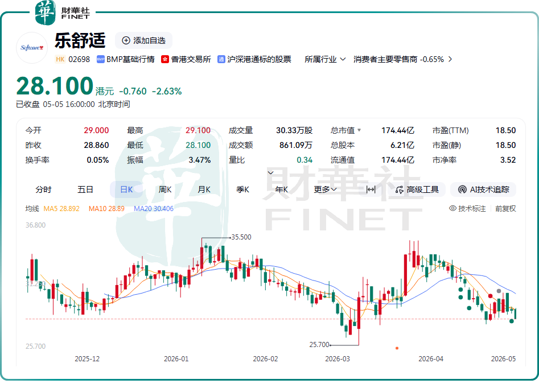Viewport: 539px width, 392px height.
Task: Click the 沪深港通 blue 通 icon
Action: (221, 59)
